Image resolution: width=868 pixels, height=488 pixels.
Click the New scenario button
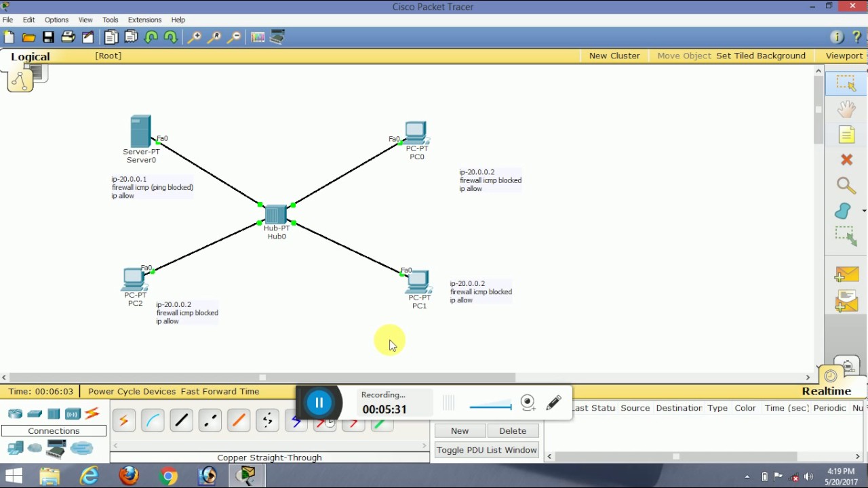tap(460, 430)
